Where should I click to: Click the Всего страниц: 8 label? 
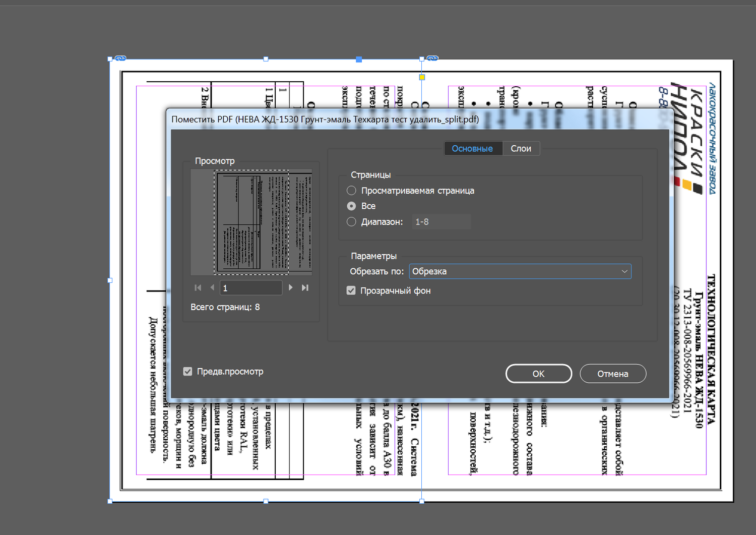point(225,307)
